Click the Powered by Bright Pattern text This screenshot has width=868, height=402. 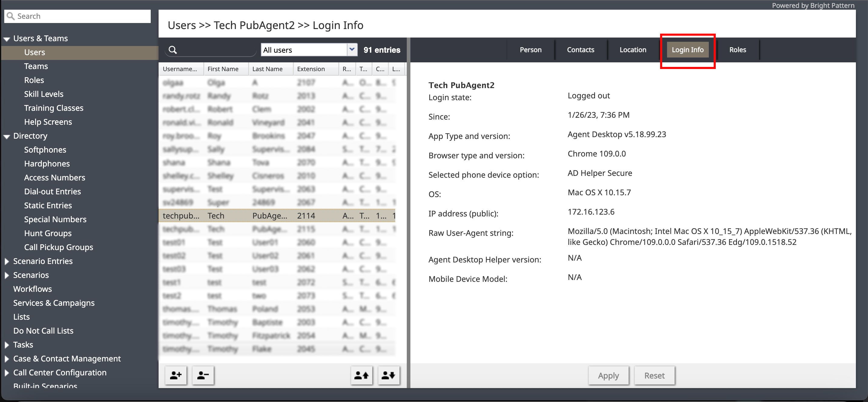(x=813, y=5)
